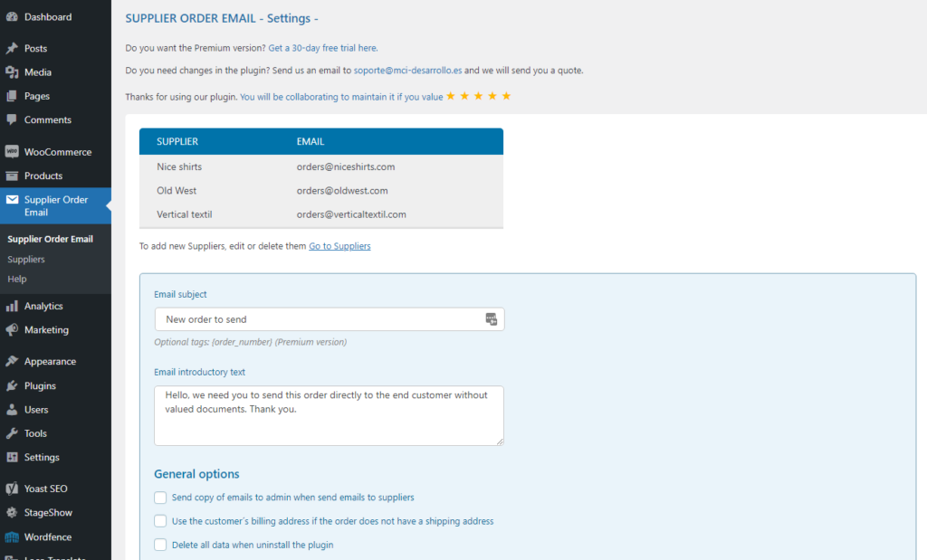The image size is (927, 560).
Task: Open Suppliers submenu item
Action: (x=26, y=260)
